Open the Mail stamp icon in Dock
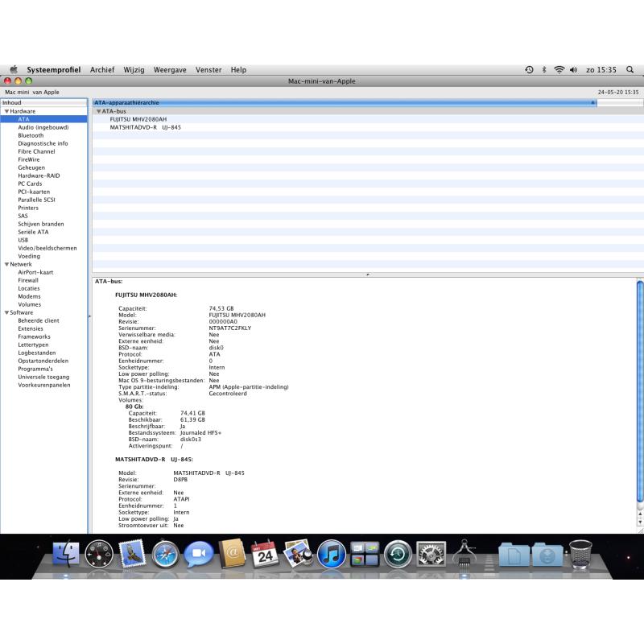644x644 pixels. pyautogui.click(x=132, y=553)
